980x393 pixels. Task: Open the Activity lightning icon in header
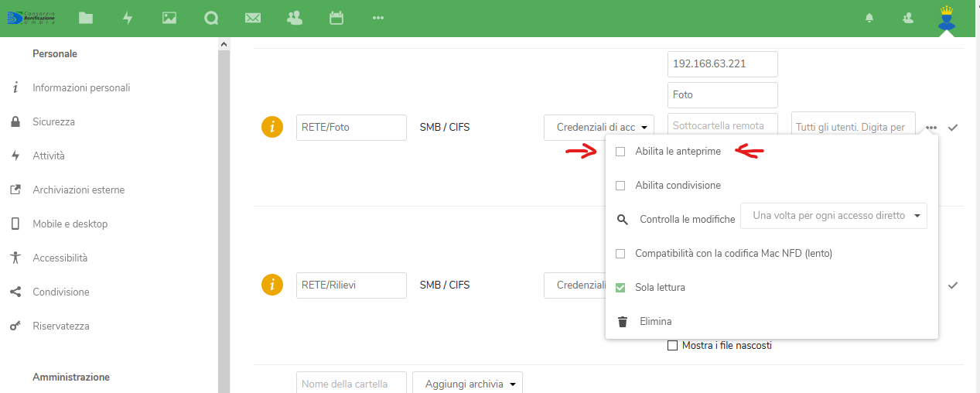pos(128,18)
